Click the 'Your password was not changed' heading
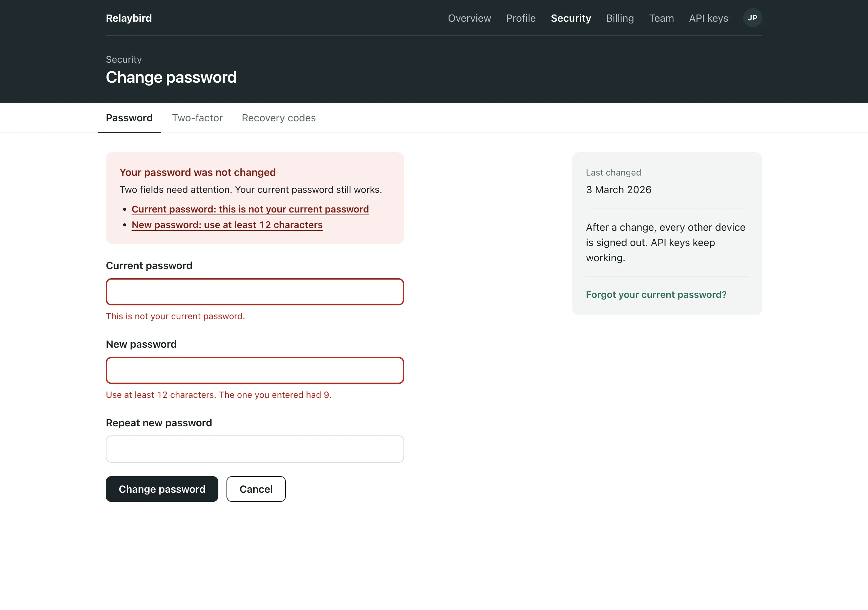Image resolution: width=868 pixels, height=610 pixels. point(197,172)
